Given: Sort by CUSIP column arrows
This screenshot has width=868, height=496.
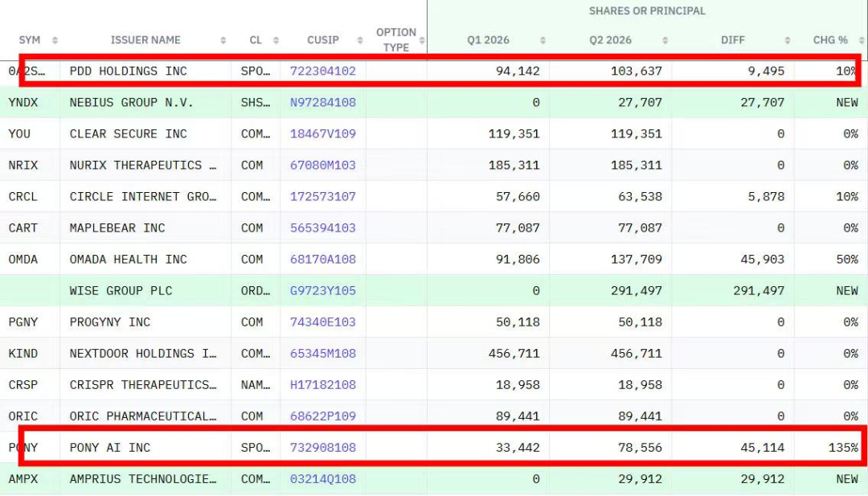Looking at the screenshot, I should [x=360, y=40].
